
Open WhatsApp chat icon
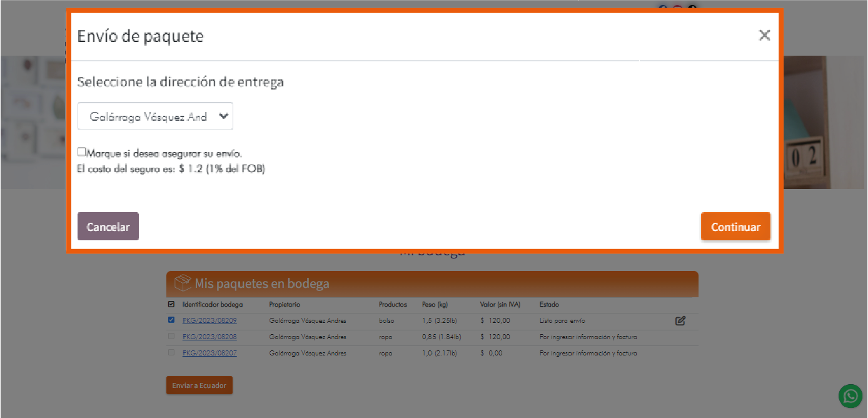click(x=850, y=396)
